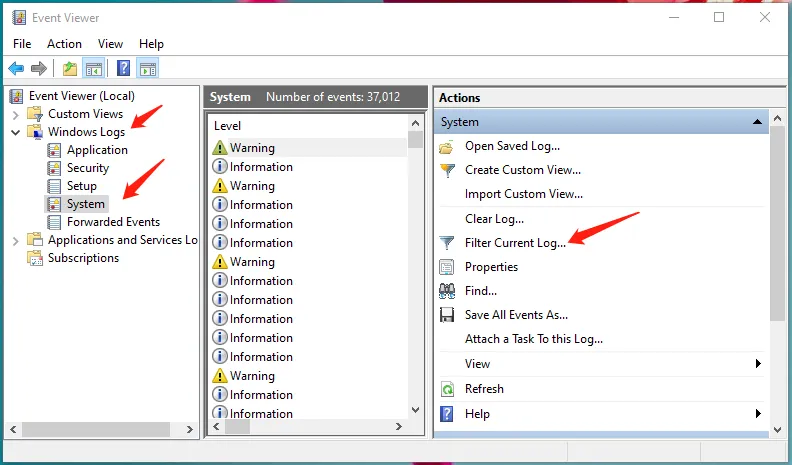Click scroll-left arrow of console tree
Screen dimensions: 792x465
(14, 430)
